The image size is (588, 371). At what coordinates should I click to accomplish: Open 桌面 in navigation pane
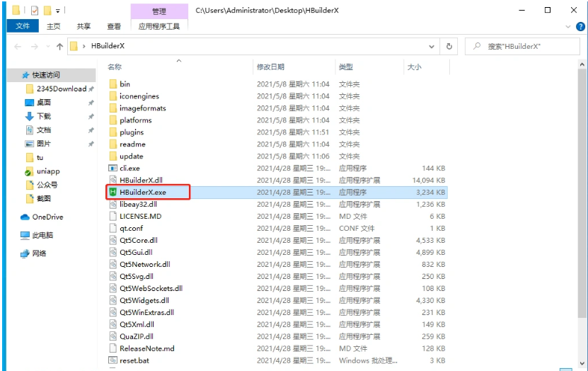pyautogui.click(x=43, y=103)
